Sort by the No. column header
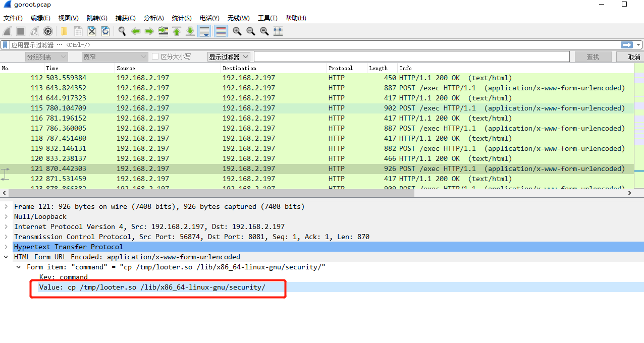Image resolution: width=644 pixels, height=343 pixels. pyautogui.click(x=22, y=68)
